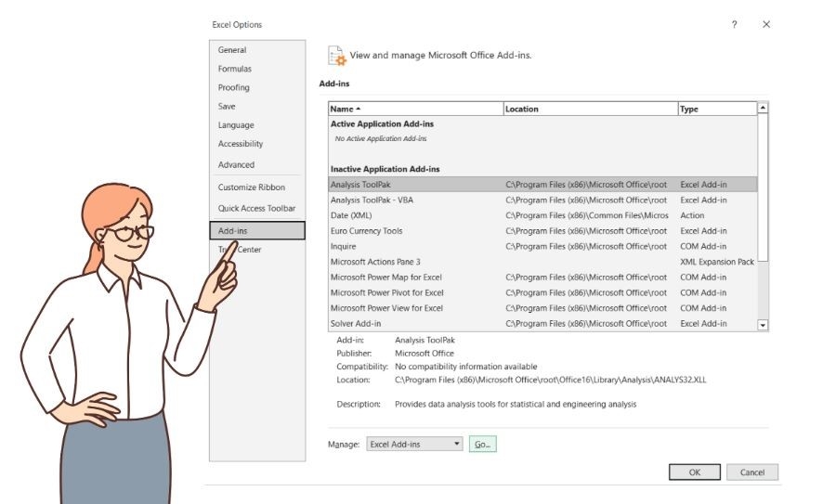Image resolution: width=836 pixels, height=504 pixels.
Task: Click the Add-ins gear document icon
Action: 337,56
